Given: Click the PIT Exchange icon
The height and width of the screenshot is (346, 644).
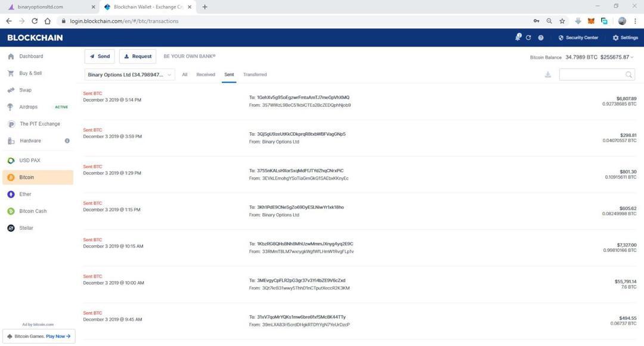Looking at the screenshot, I should [x=11, y=124].
